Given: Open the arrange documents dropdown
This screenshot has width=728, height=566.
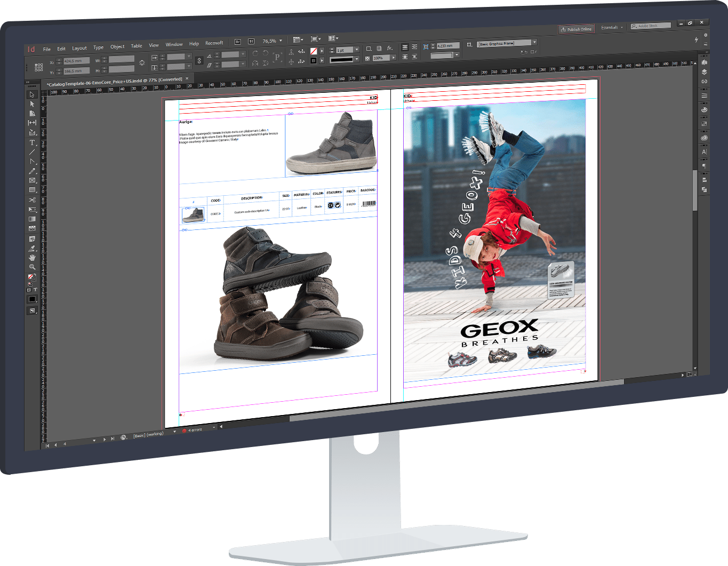Looking at the screenshot, I should click(333, 38).
